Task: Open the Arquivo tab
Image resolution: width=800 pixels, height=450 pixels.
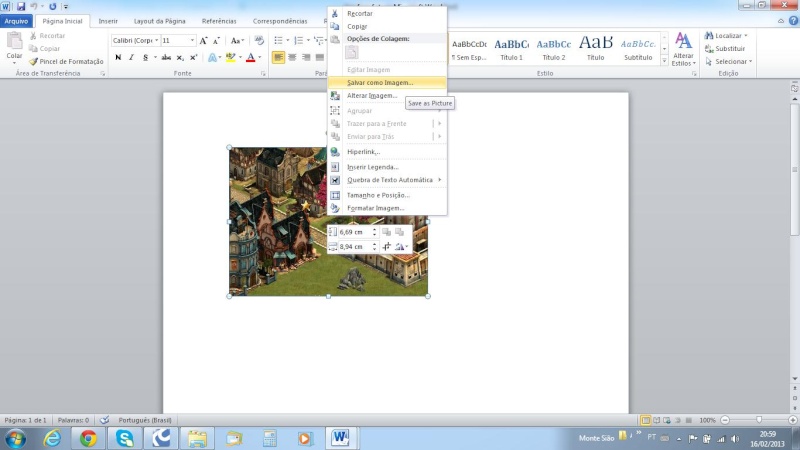Action: (x=16, y=21)
